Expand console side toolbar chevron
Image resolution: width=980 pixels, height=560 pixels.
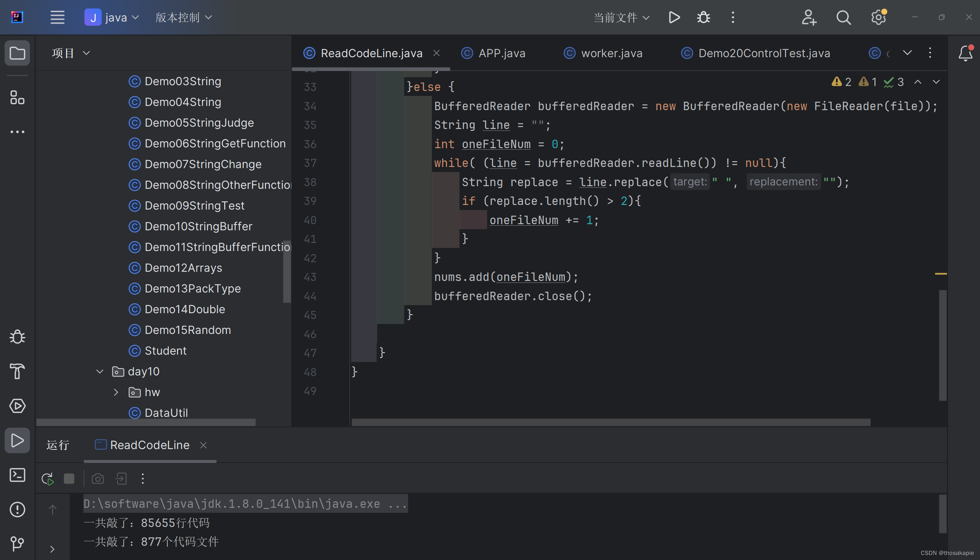tap(52, 549)
